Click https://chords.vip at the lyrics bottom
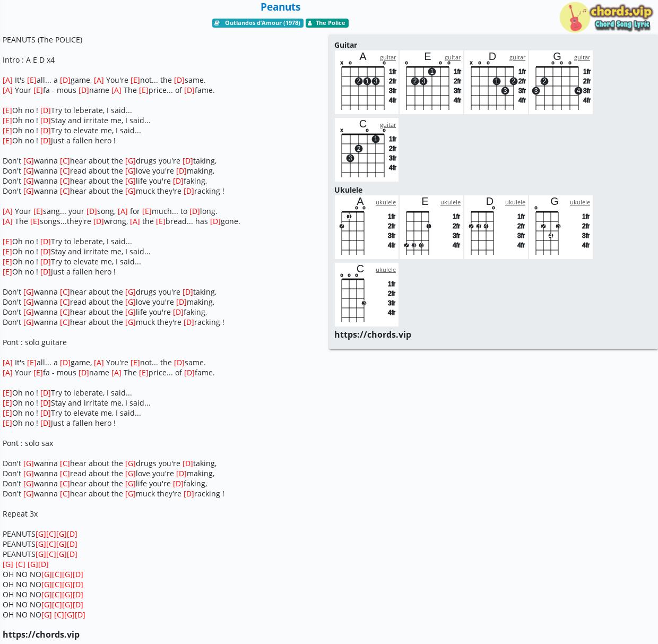The width and height of the screenshot is (658, 644). pyautogui.click(x=41, y=634)
